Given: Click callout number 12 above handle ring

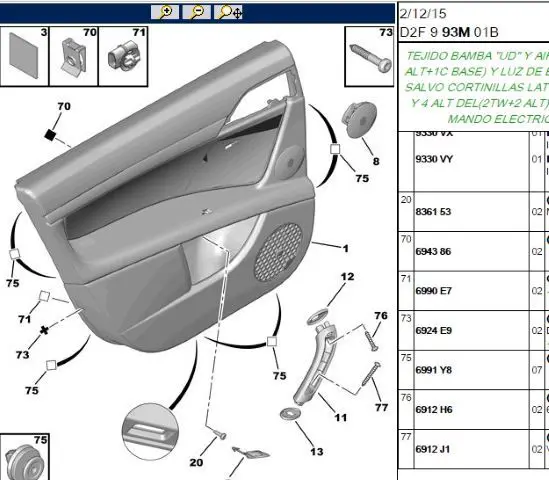Looking at the screenshot, I should [x=347, y=277].
